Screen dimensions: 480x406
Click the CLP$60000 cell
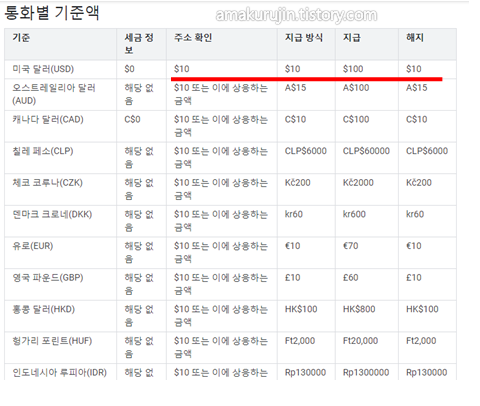click(366, 151)
